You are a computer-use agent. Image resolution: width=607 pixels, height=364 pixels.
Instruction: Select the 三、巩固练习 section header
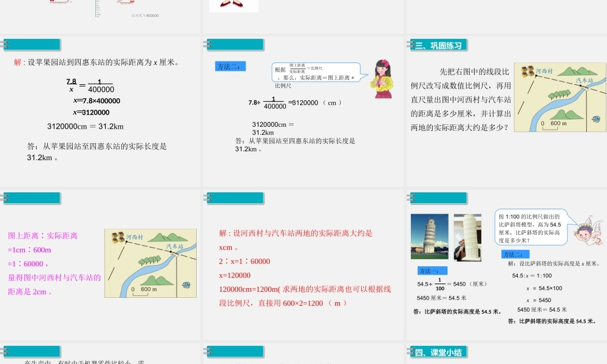[437, 44]
